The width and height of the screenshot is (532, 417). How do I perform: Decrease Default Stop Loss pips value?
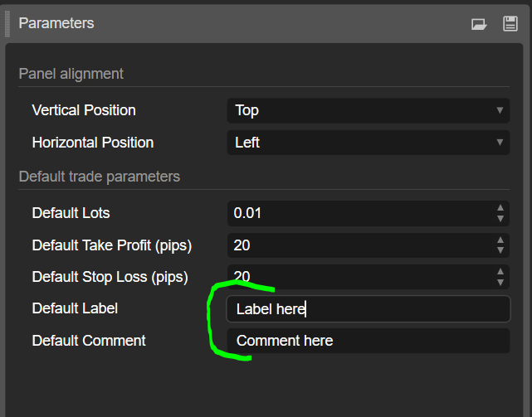[500, 282]
